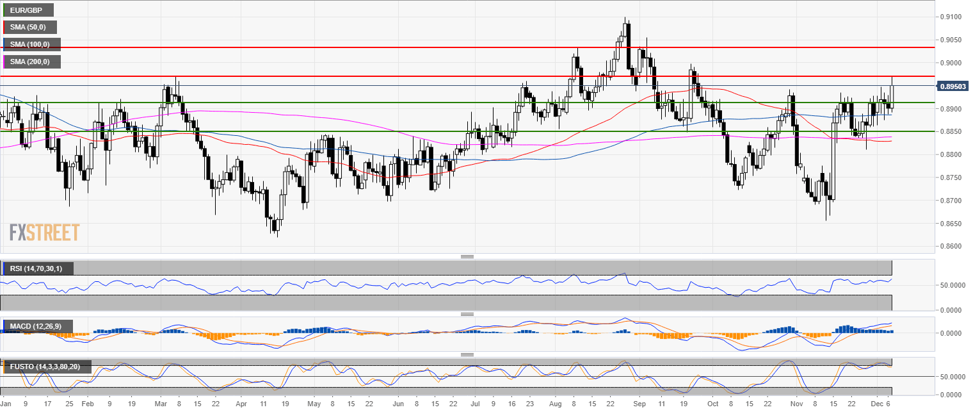Click the RSI (14,70,30,1) indicator label
Viewport: 980px width, 412px height.
38,268
